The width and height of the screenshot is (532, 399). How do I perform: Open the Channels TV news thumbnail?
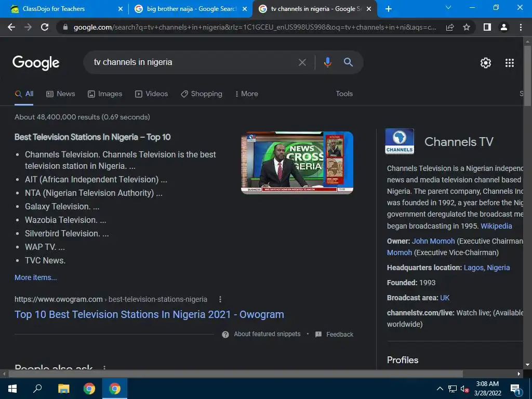[x=297, y=163]
